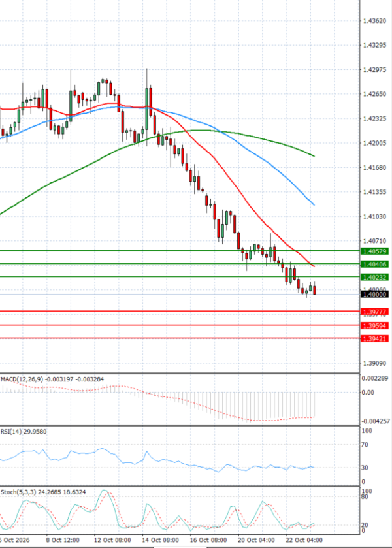Click the RSI scale 30 level
Image resolution: width=392 pixels, height=548 pixels.
[x=365, y=468]
